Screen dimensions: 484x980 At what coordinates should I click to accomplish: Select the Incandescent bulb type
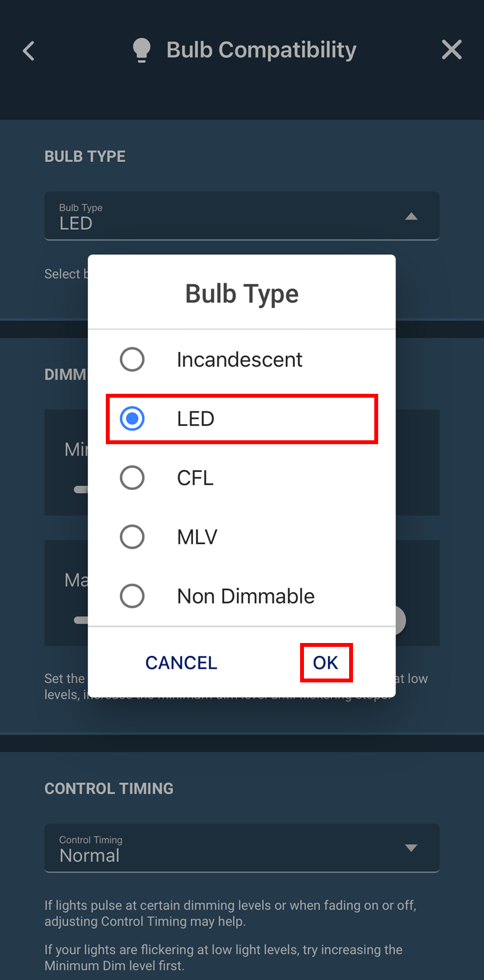click(132, 360)
